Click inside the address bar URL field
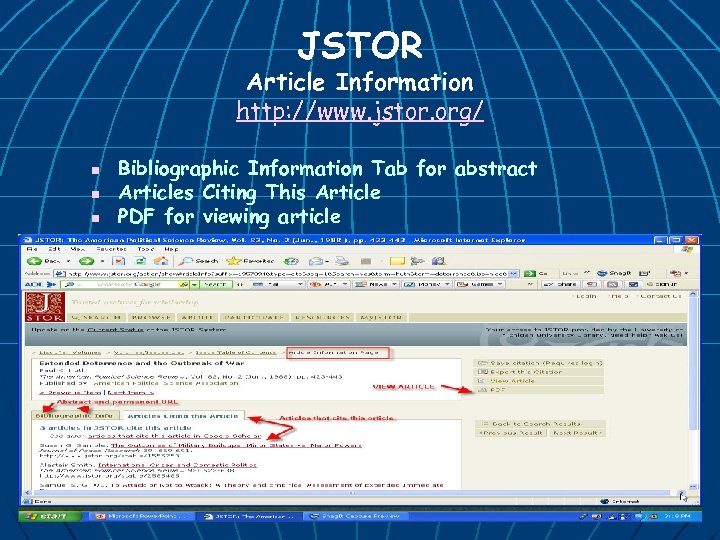Viewport: 720px width, 540px height. click(287, 274)
